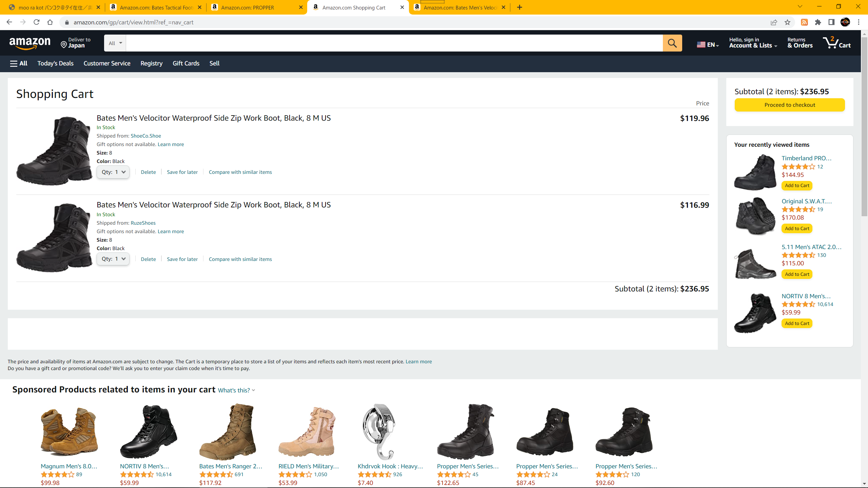Open Khdrvok Hook sponsored product image
This screenshot has width=868, height=488.
tap(379, 431)
